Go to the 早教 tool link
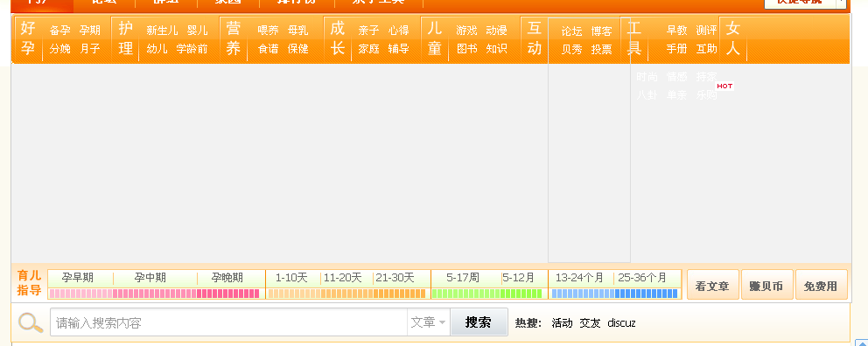 pyautogui.click(x=677, y=31)
